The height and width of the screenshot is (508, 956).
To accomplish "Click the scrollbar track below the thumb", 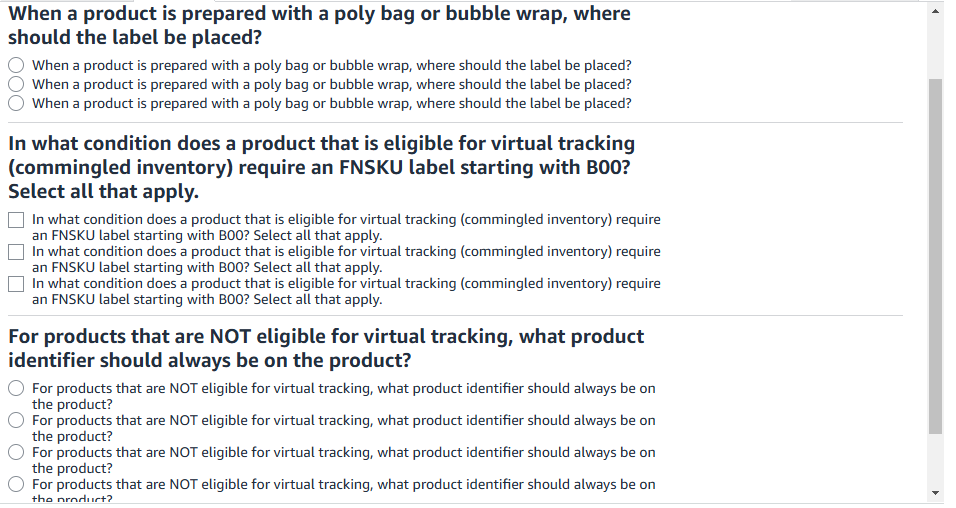I will [x=935, y=460].
